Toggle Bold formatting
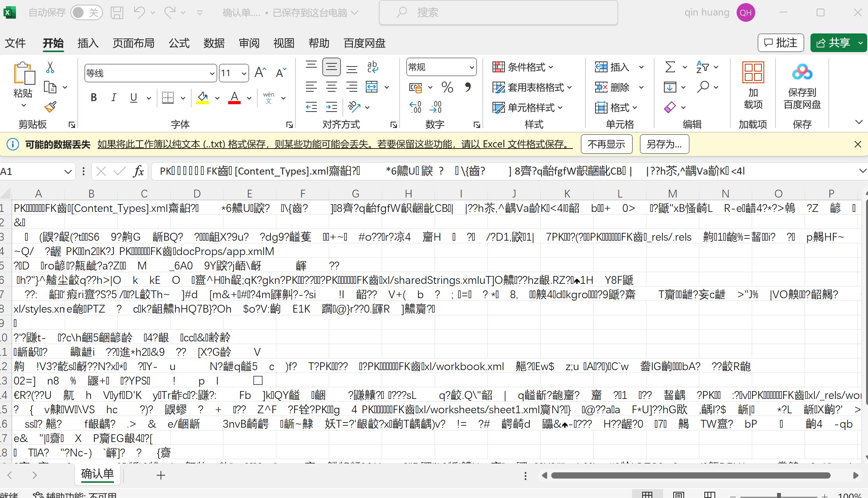The height and width of the screenshot is (498, 868). pos(93,98)
